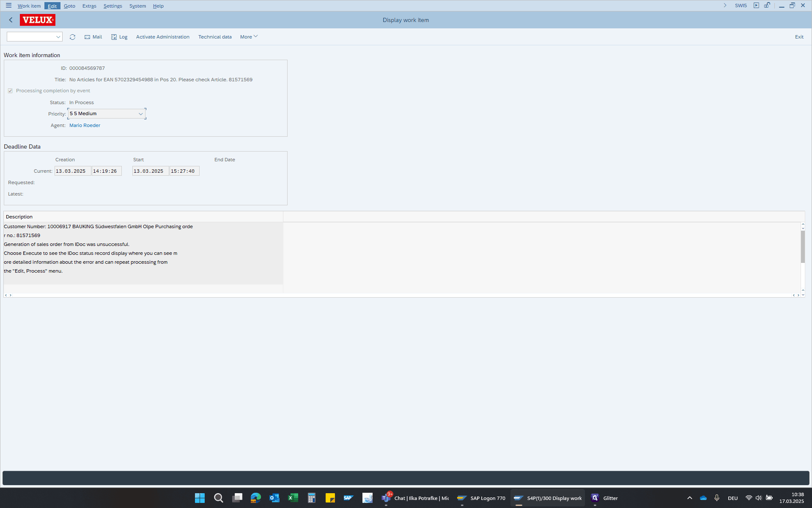Open Technical data

click(x=215, y=37)
